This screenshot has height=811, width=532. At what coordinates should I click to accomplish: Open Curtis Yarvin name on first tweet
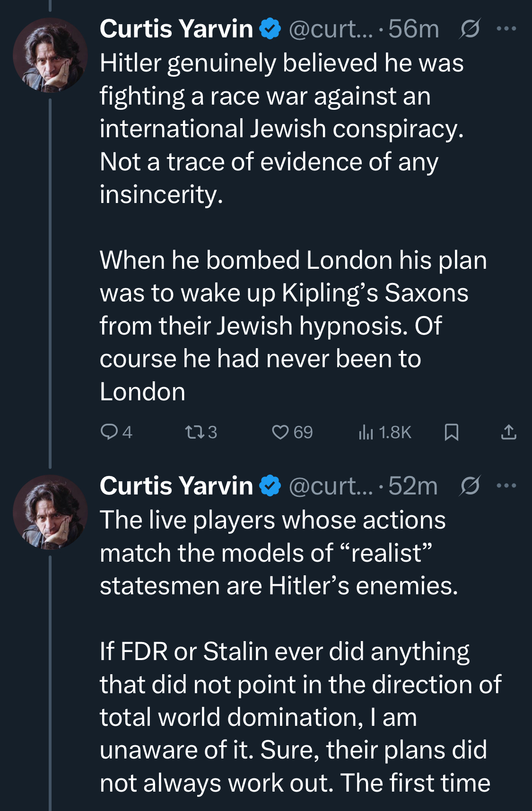pyautogui.click(x=176, y=29)
